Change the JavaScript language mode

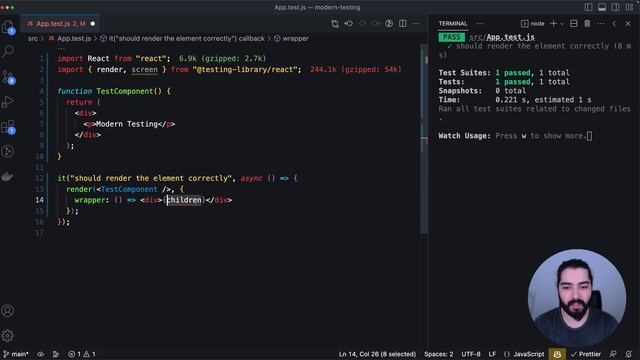(x=524, y=354)
